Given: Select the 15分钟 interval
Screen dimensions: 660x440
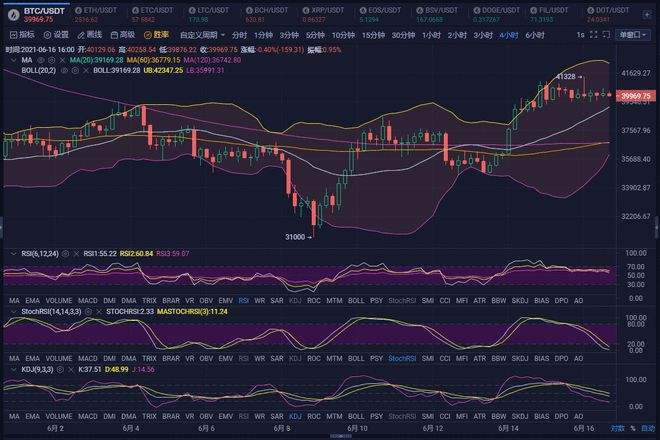Looking at the screenshot, I should tap(373, 35).
